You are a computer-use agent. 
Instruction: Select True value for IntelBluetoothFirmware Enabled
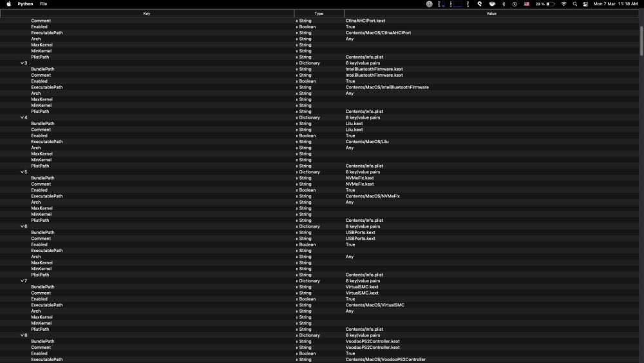pyautogui.click(x=350, y=81)
